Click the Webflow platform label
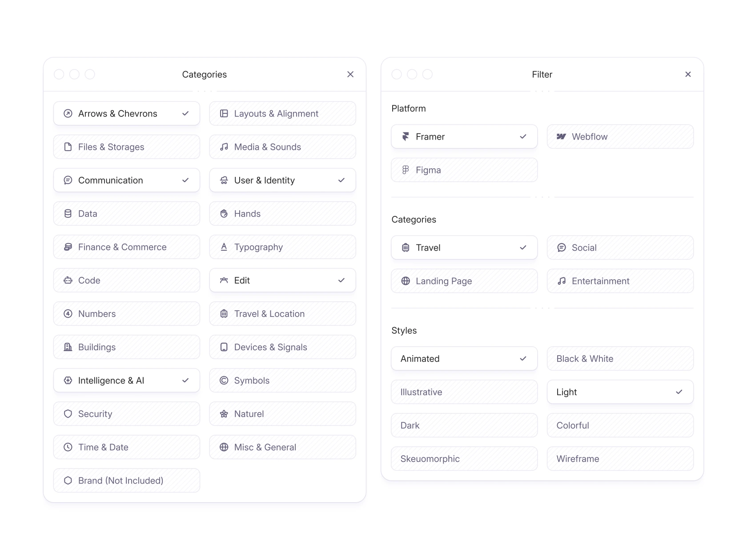Image resolution: width=747 pixels, height=560 pixels. tap(590, 136)
